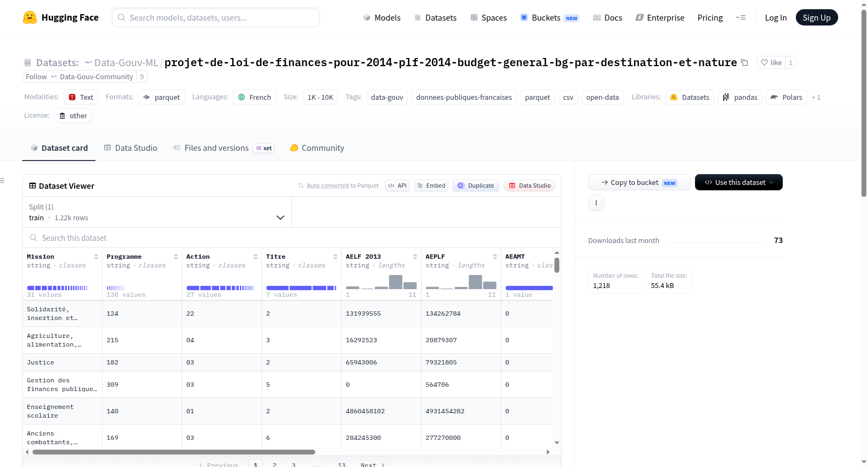Open Datasets in the top navigation

tap(435, 18)
